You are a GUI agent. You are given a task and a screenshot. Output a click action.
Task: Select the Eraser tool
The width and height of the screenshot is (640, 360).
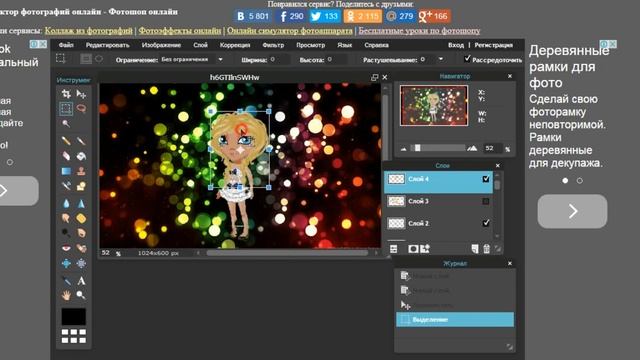[66, 156]
